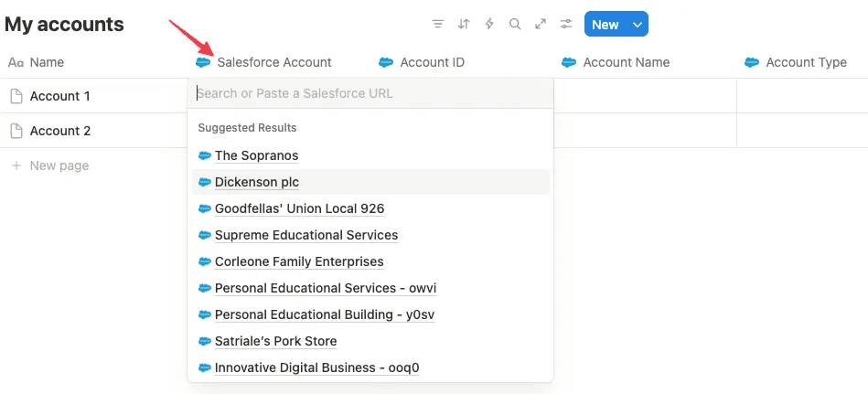Click the Suggested Results heading

248,128
